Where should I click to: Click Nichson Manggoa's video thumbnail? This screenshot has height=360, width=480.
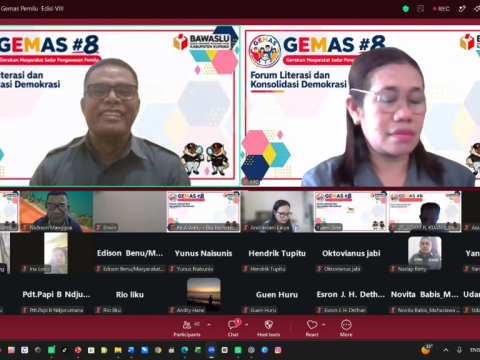tap(56, 211)
